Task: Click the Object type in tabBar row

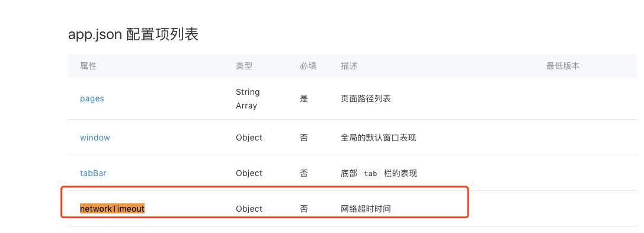Action: tap(249, 173)
